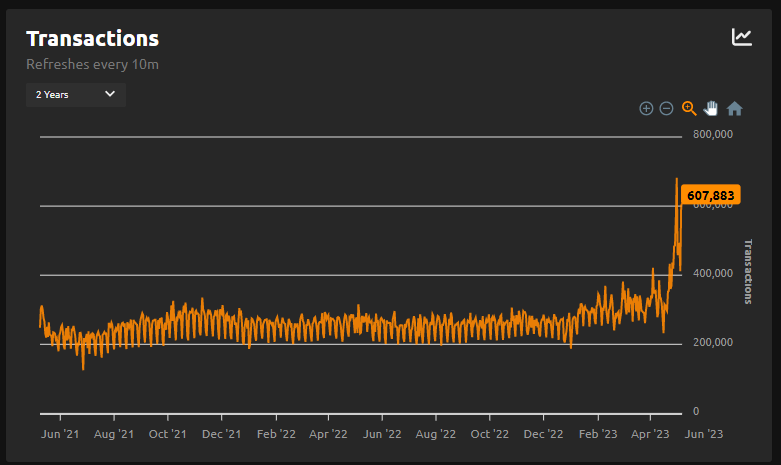This screenshot has height=465, width=781.
Task: Click the Jun '23 x-axis label
Action: [x=704, y=434]
